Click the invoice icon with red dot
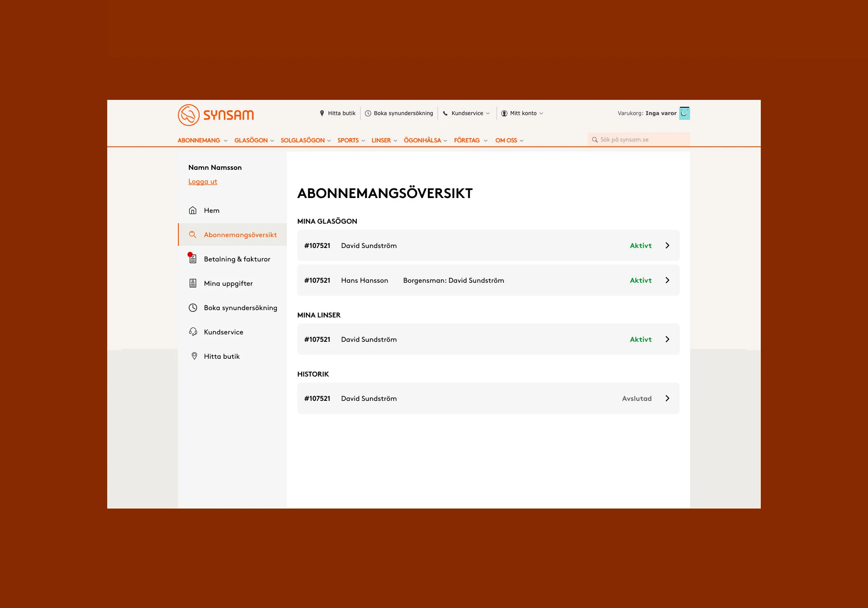Viewport: 868px width, 608px height. click(x=193, y=259)
